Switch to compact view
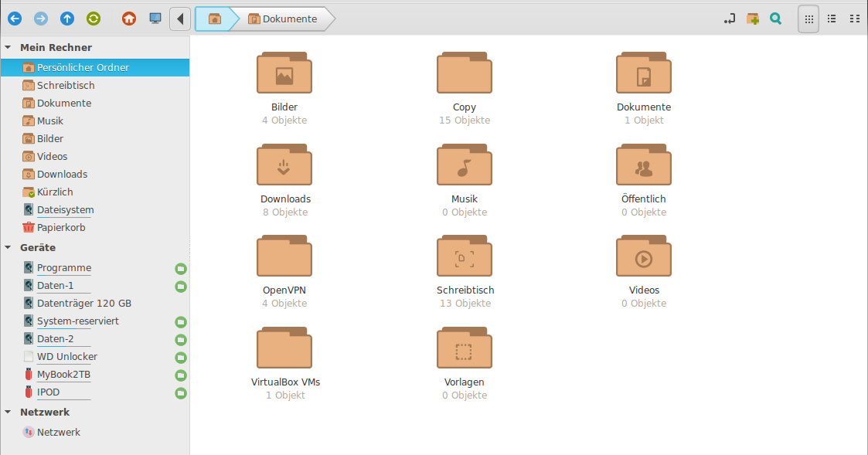The height and width of the screenshot is (455, 868). point(855,19)
